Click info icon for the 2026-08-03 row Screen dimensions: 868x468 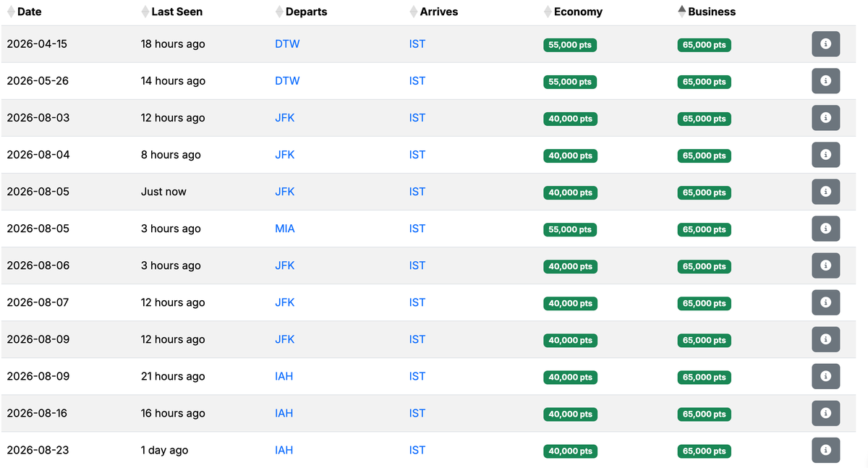click(x=825, y=118)
